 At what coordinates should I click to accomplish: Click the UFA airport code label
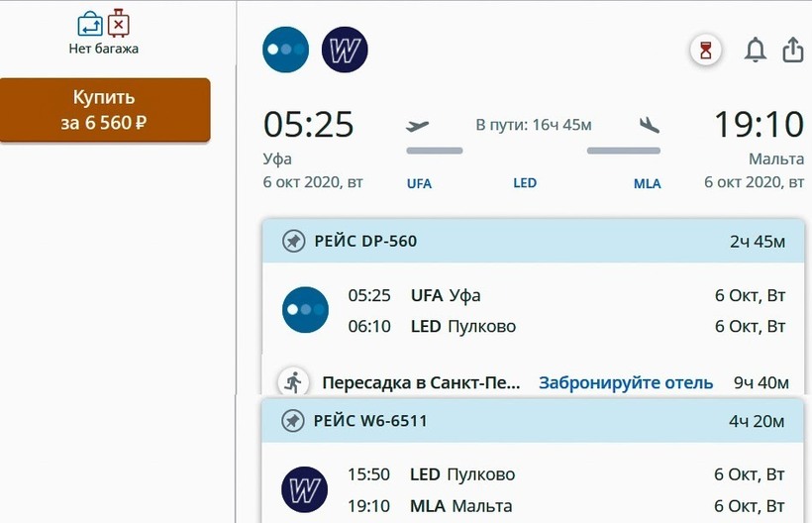click(x=420, y=183)
